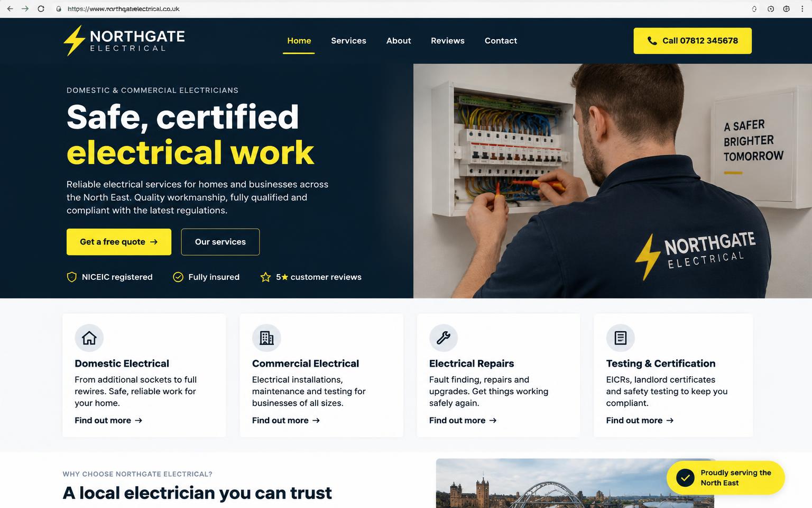The height and width of the screenshot is (508, 812).
Task: Click the Domestic & Commercial Electricians tagline
Action: click(152, 90)
